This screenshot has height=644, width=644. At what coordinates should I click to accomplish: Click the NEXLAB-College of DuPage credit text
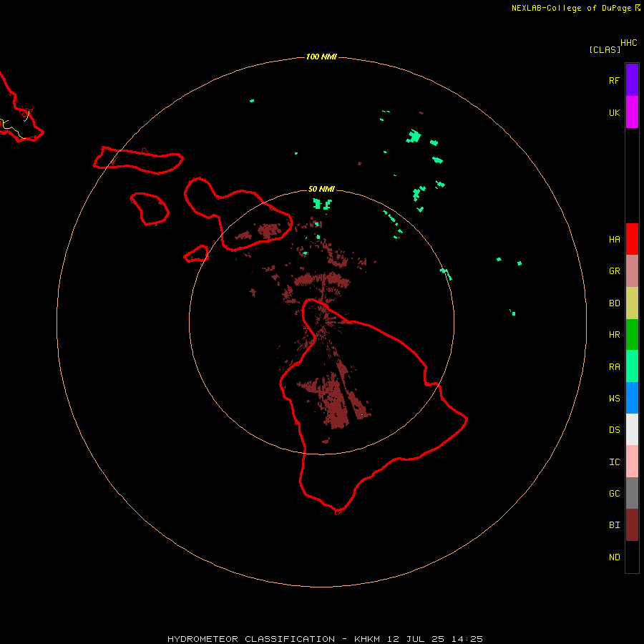[x=571, y=8]
